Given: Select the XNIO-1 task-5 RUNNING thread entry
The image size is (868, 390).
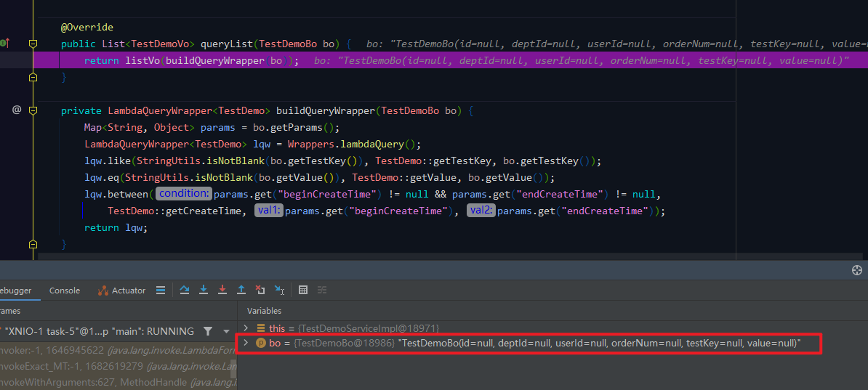Looking at the screenshot, I should point(99,330).
